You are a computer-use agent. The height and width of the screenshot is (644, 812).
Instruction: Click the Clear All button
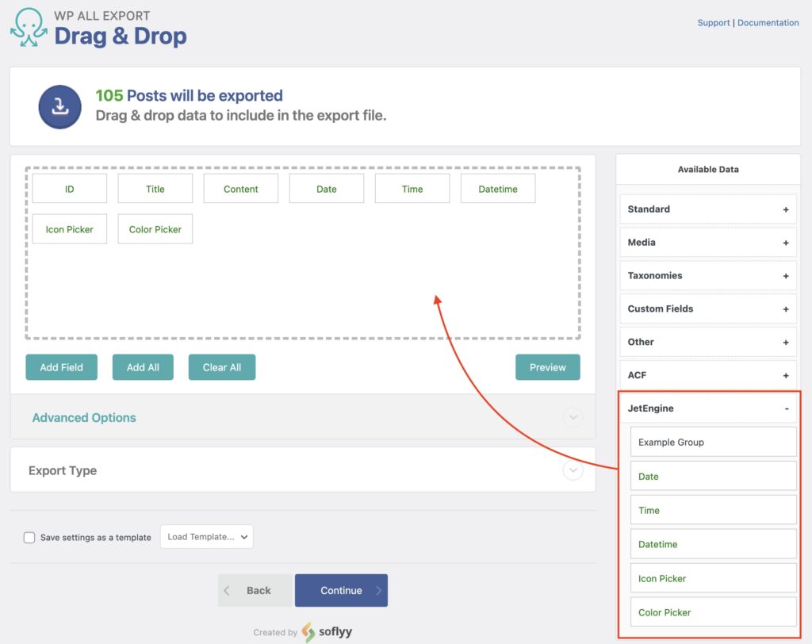[221, 367]
